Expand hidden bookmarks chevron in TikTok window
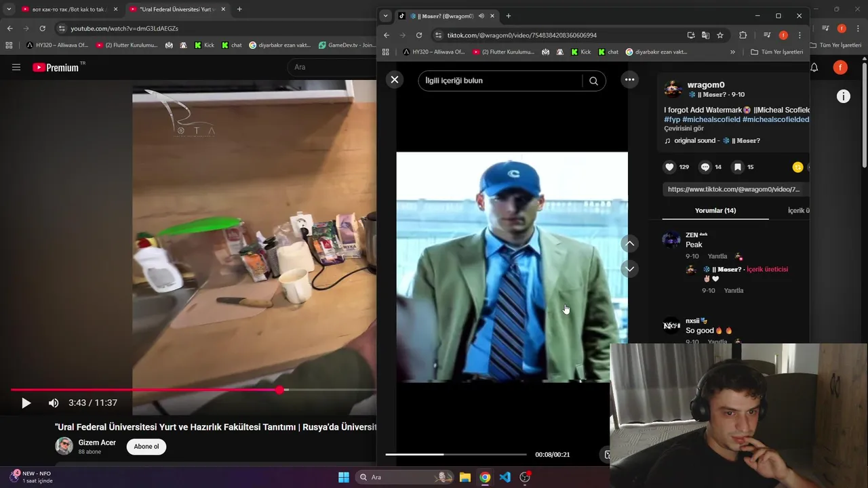 click(x=732, y=52)
